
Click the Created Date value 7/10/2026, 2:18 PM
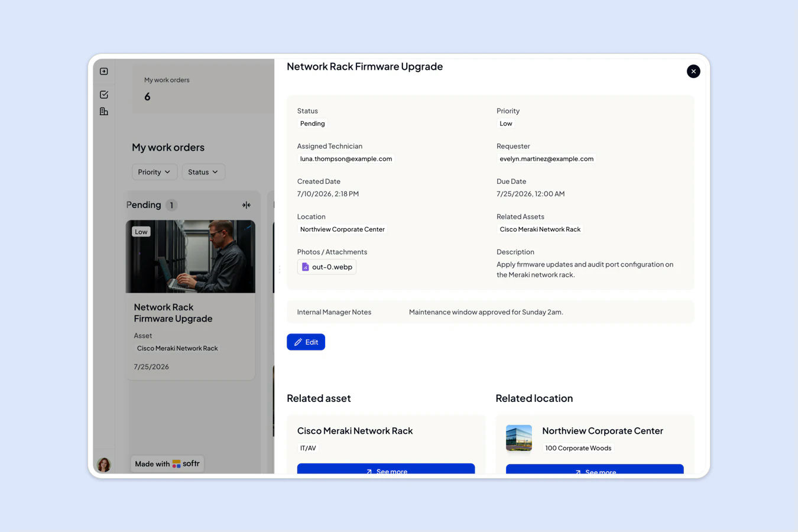point(328,194)
